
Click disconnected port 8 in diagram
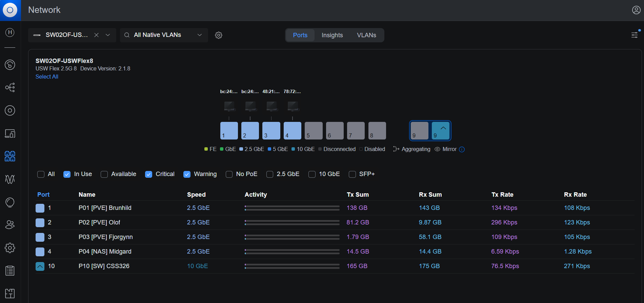[377, 131]
